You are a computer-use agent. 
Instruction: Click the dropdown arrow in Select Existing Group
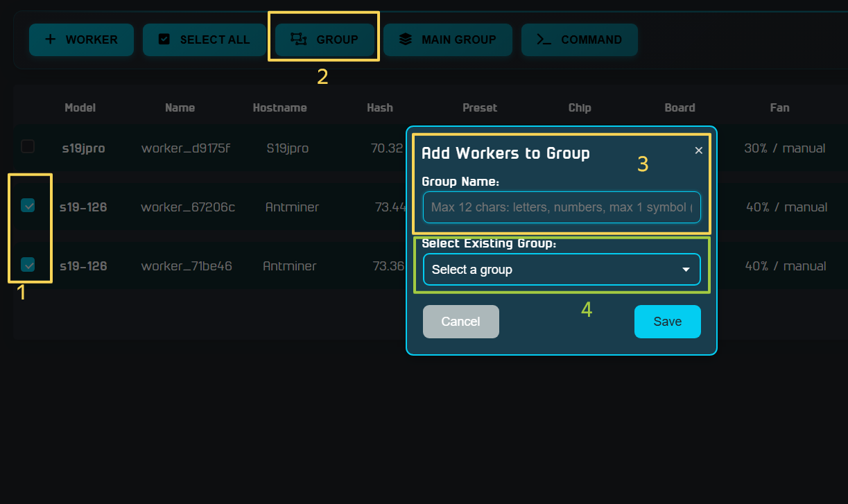point(686,270)
